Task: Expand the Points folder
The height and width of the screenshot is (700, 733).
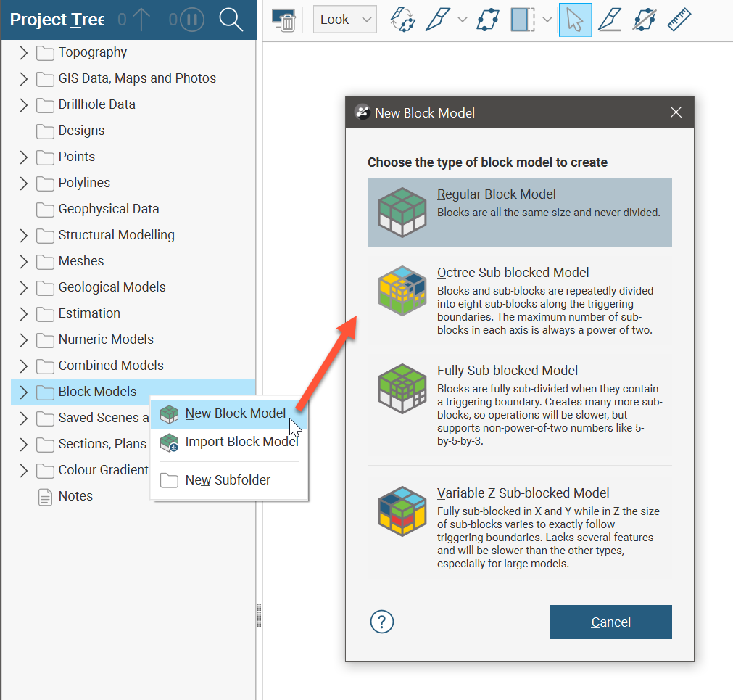Action: click(24, 157)
